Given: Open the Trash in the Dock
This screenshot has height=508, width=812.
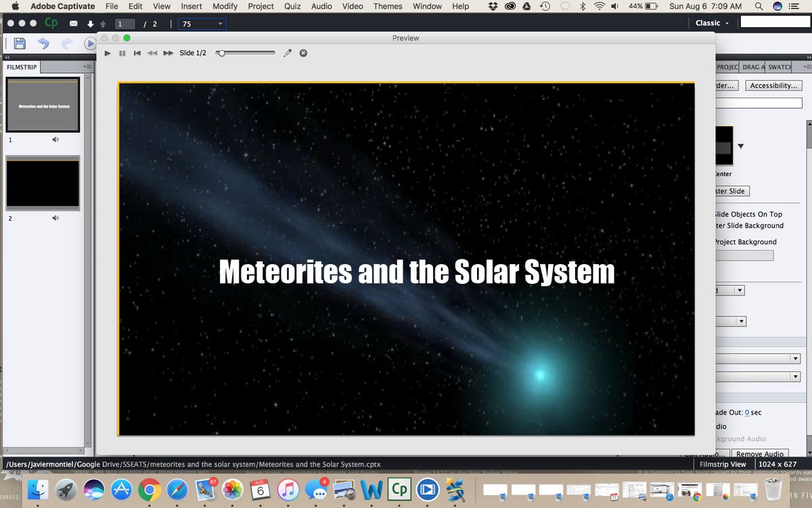Looking at the screenshot, I should (x=773, y=488).
